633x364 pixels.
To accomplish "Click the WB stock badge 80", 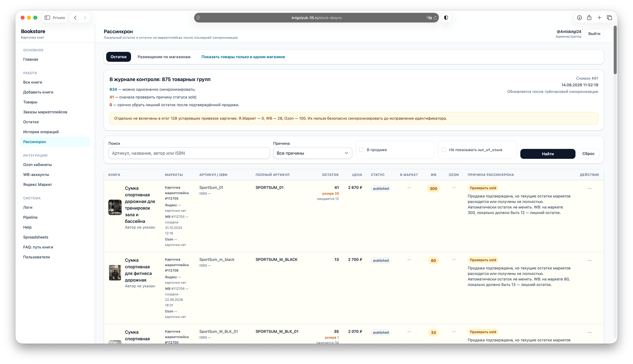I will click(x=433, y=260).
